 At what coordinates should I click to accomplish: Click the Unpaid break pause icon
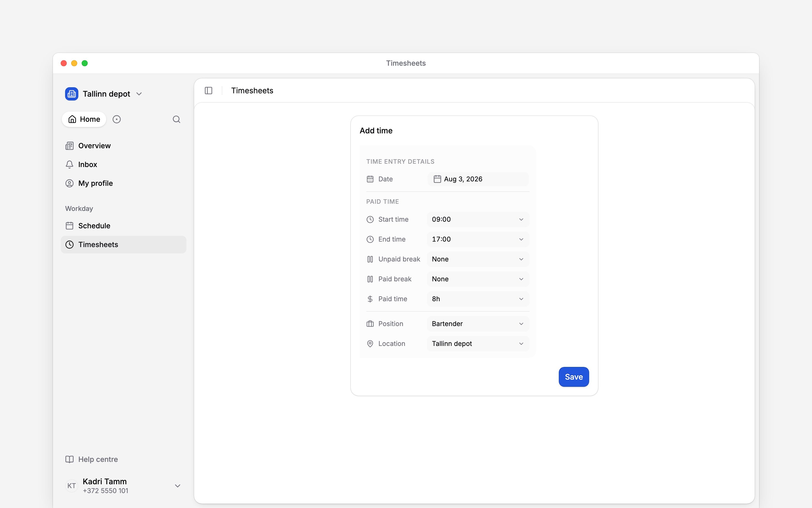click(370, 259)
